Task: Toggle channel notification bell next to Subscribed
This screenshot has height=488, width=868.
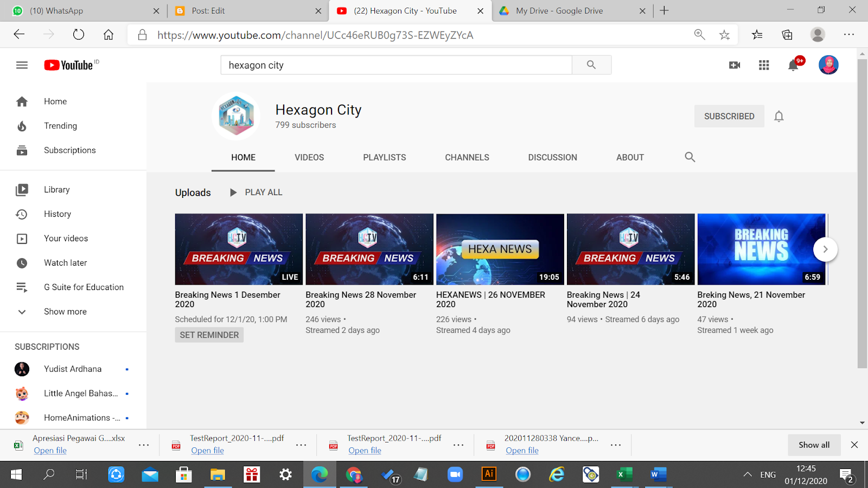Action: [779, 116]
